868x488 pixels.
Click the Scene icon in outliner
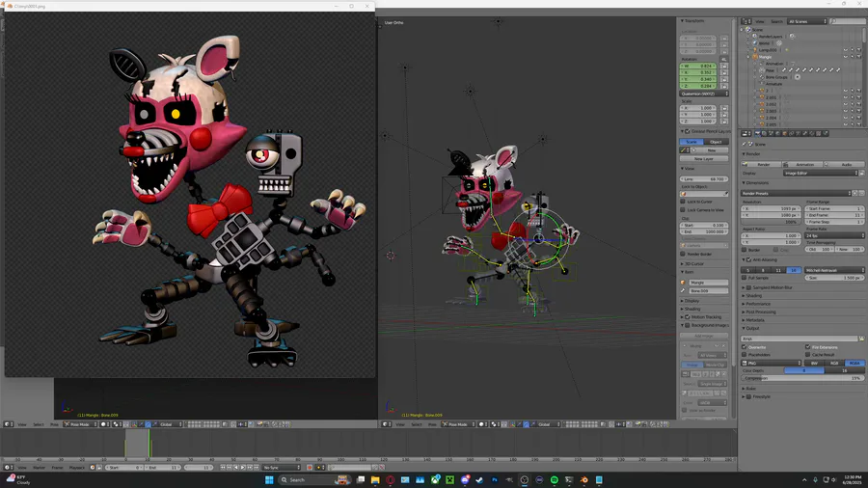click(748, 29)
